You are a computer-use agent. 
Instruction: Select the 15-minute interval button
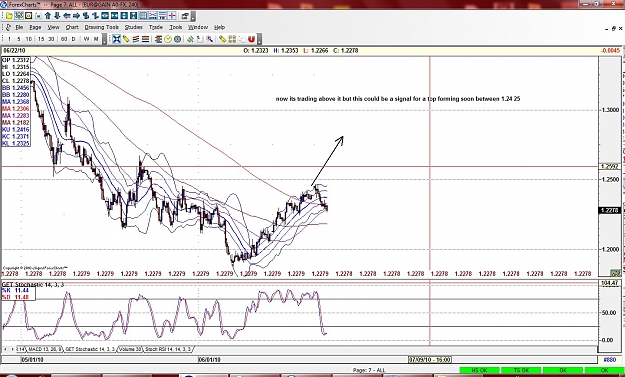pyautogui.click(x=41, y=39)
